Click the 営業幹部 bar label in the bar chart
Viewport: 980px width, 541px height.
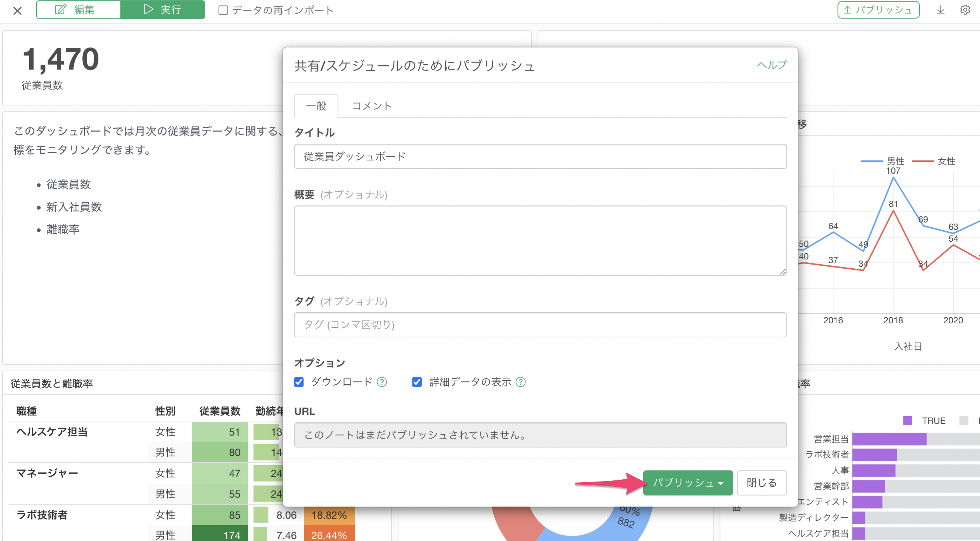831,486
